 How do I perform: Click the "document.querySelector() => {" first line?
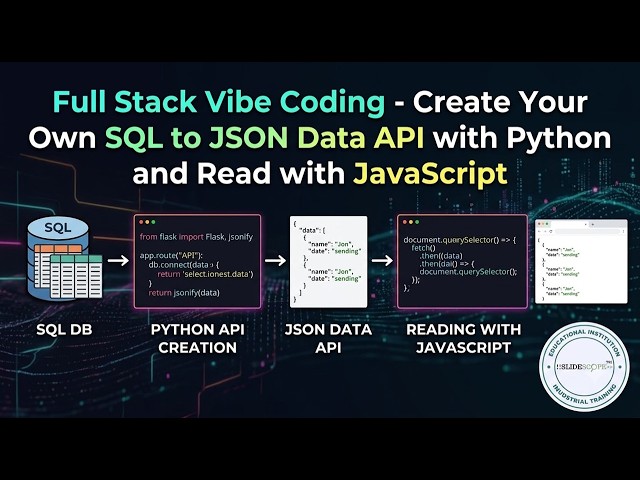[x=460, y=240]
